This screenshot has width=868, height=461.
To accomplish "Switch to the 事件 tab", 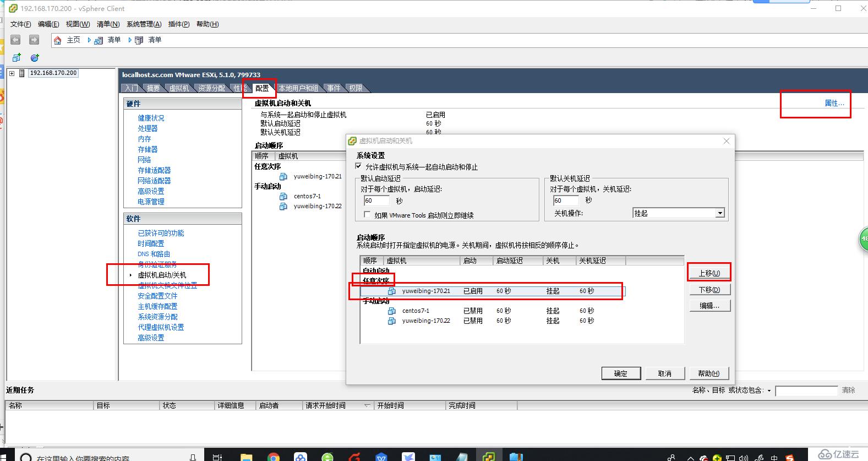I will (x=334, y=88).
